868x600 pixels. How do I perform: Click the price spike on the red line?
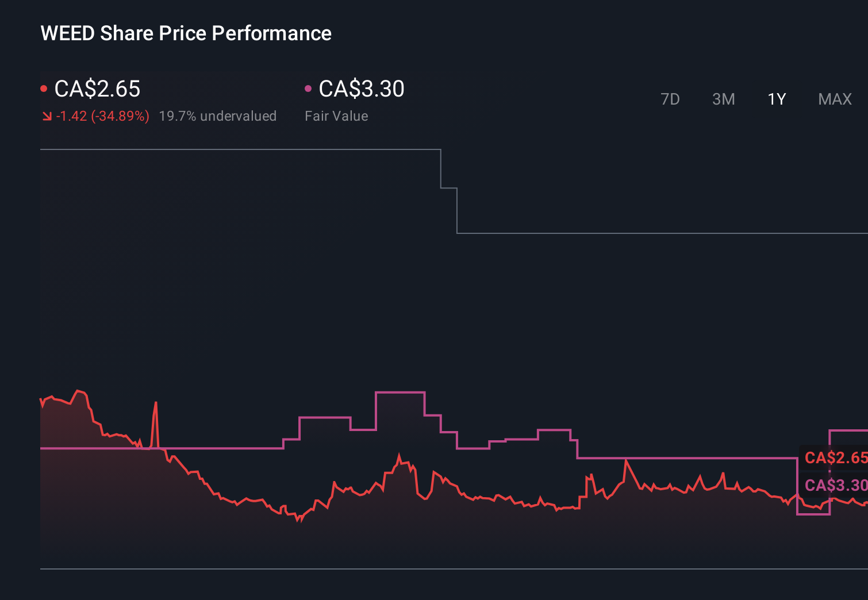(156, 402)
